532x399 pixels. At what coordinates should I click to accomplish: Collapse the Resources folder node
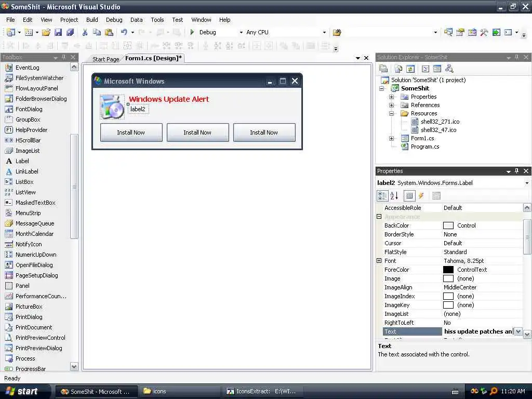(391, 113)
